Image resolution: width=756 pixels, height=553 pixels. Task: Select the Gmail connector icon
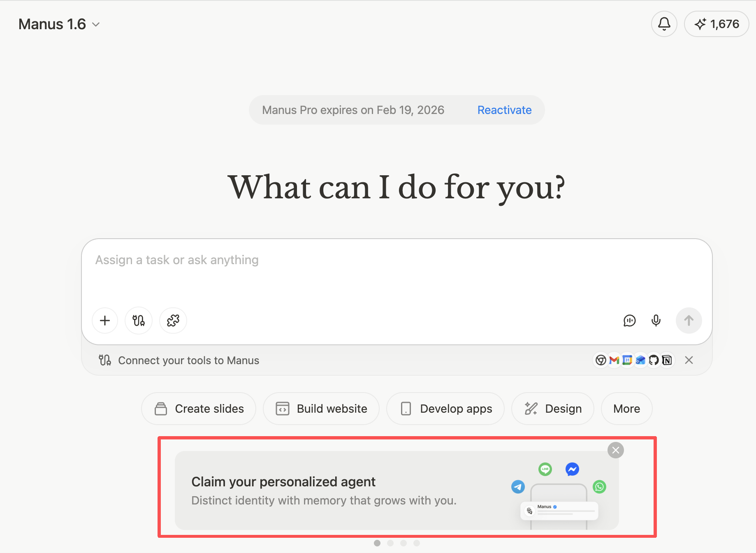point(614,360)
